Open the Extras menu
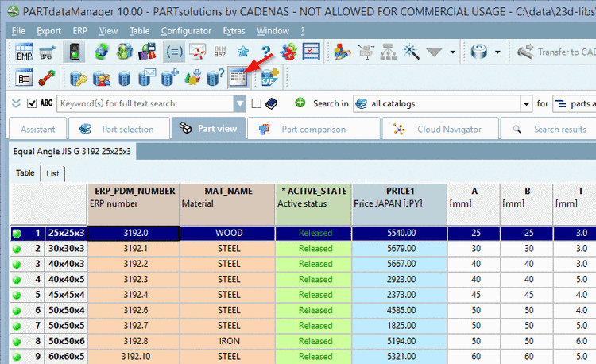Screen dimensions: 596x364 (x=234, y=31)
